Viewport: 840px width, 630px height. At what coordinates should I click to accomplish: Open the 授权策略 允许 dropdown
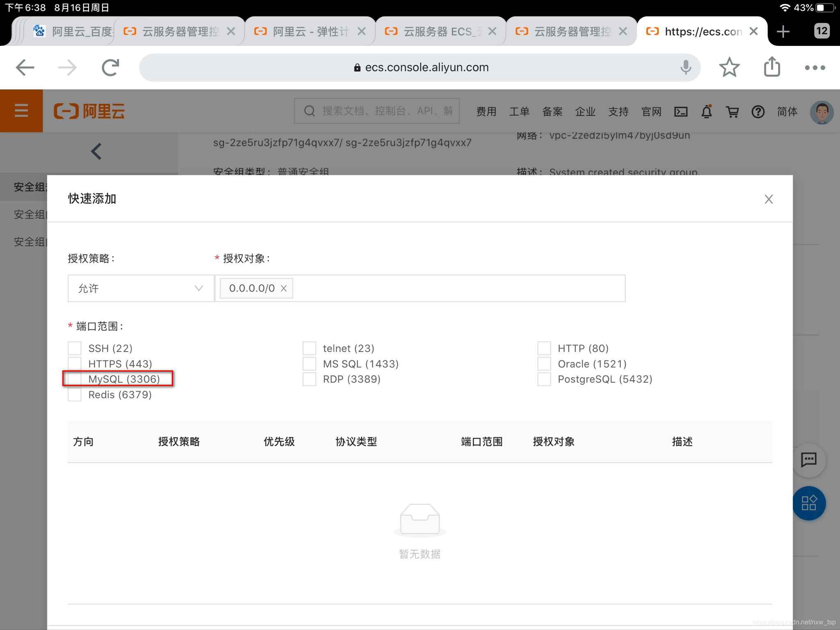coord(141,288)
